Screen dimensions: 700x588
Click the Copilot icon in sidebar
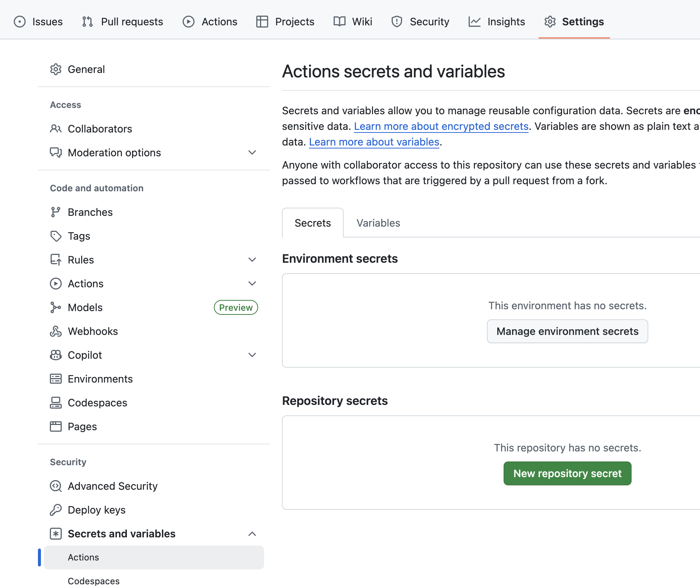coord(56,355)
